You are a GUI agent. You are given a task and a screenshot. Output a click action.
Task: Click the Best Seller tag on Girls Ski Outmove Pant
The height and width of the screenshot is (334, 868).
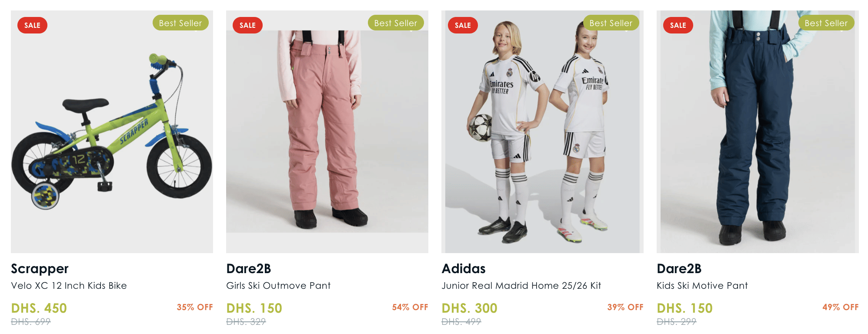[396, 23]
